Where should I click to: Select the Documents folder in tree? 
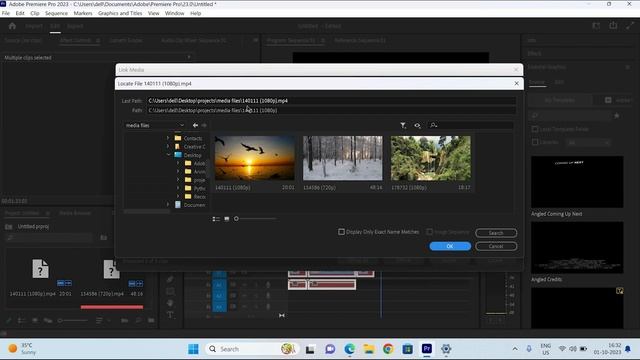pos(194,205)
